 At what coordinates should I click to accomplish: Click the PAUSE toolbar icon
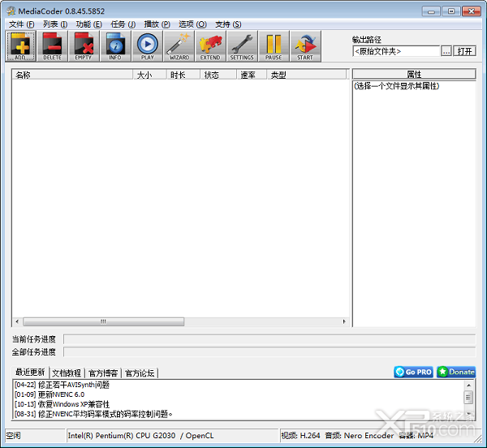point(274,46)
